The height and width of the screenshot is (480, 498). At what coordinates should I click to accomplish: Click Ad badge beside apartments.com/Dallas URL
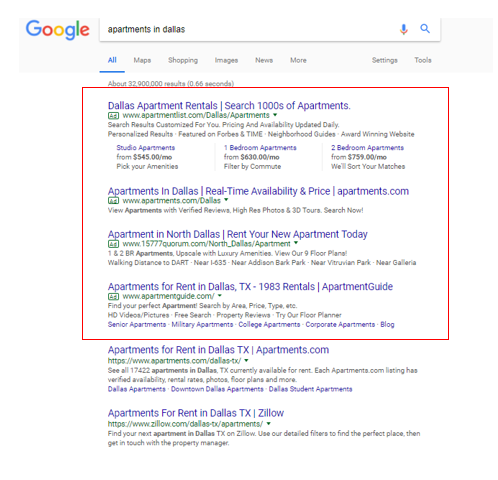(x=113, y=201)
